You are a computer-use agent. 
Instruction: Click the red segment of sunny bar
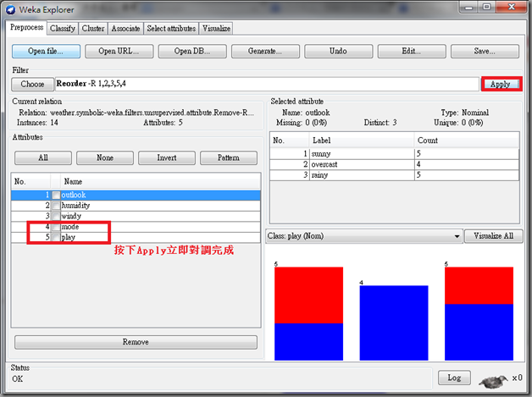tap(308, 295)
